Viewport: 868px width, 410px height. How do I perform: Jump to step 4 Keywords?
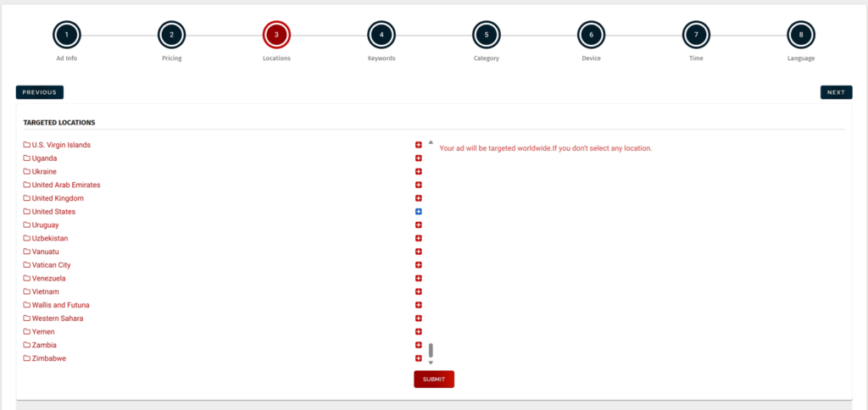[x=381, y=36]
